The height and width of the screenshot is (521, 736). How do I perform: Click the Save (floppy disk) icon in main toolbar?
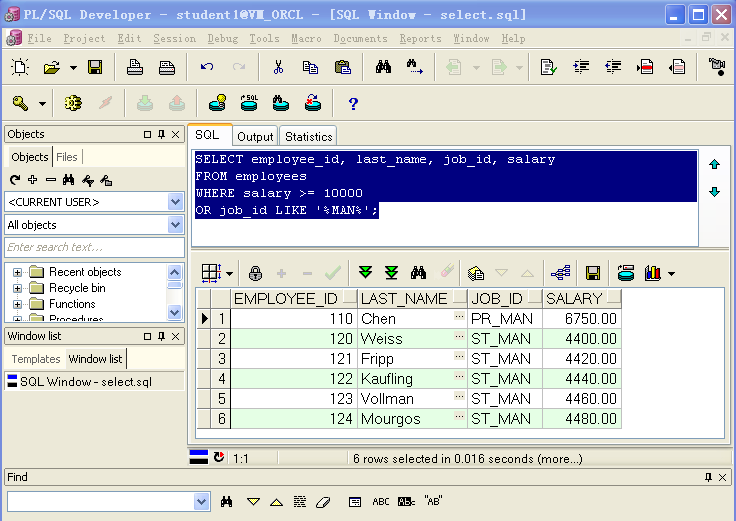pos(95,67)
